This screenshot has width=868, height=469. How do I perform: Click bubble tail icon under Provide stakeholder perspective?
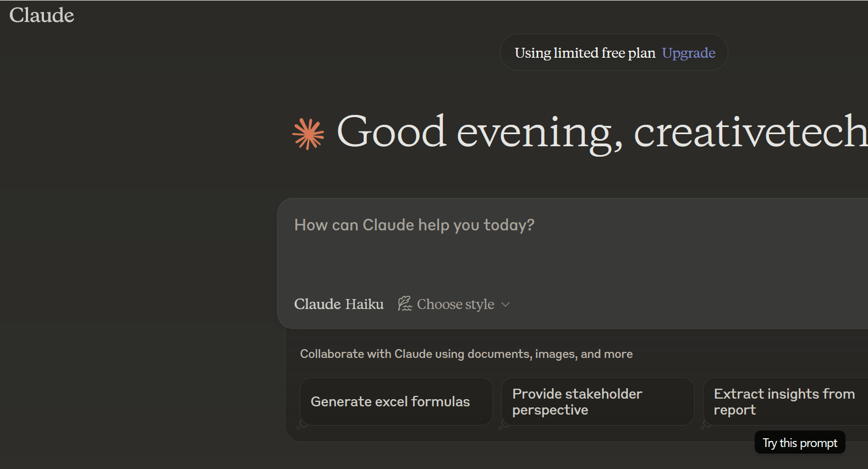click(503, 424)
